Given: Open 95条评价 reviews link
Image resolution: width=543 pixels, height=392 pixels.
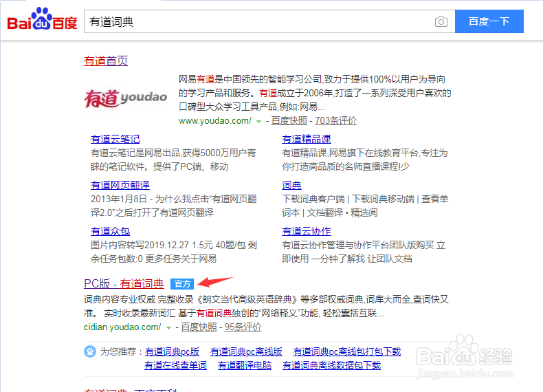Looking at the screenshot, I should (243, 327).
